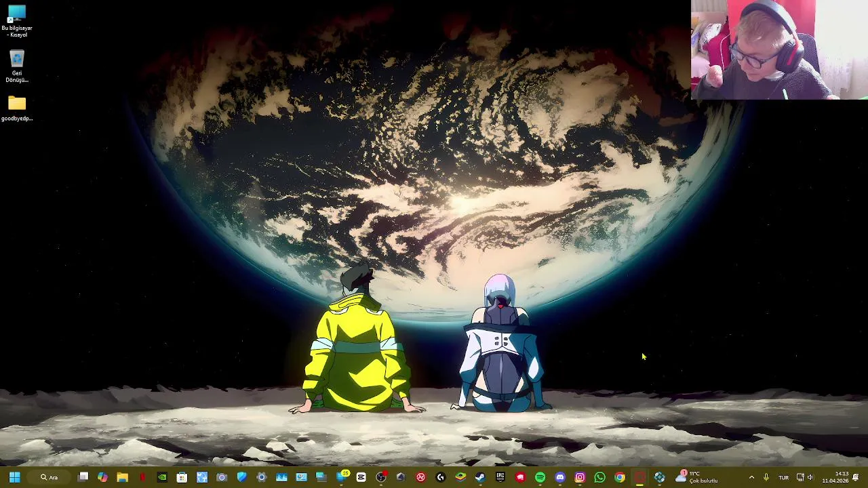Open the network and volume quick settings
Viewport: 868px width, 488px height.
coord(805,477)
